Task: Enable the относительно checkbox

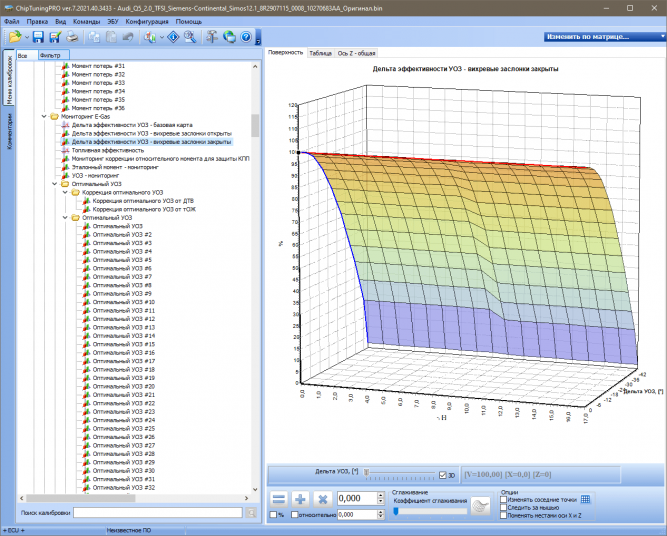Action: coord(295,515)
